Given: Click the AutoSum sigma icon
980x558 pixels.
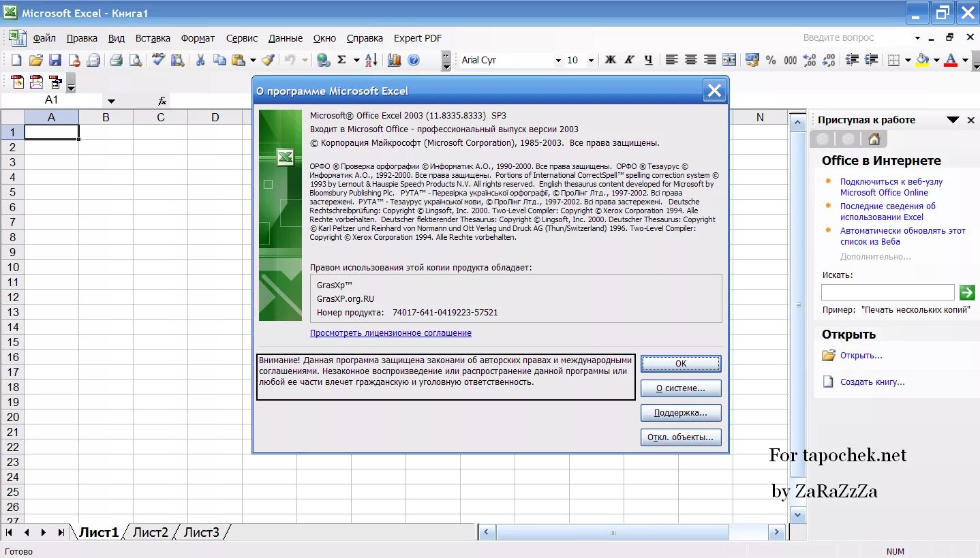Looking at the screenshot, I should pyautogui.click(x=343, y=60).
